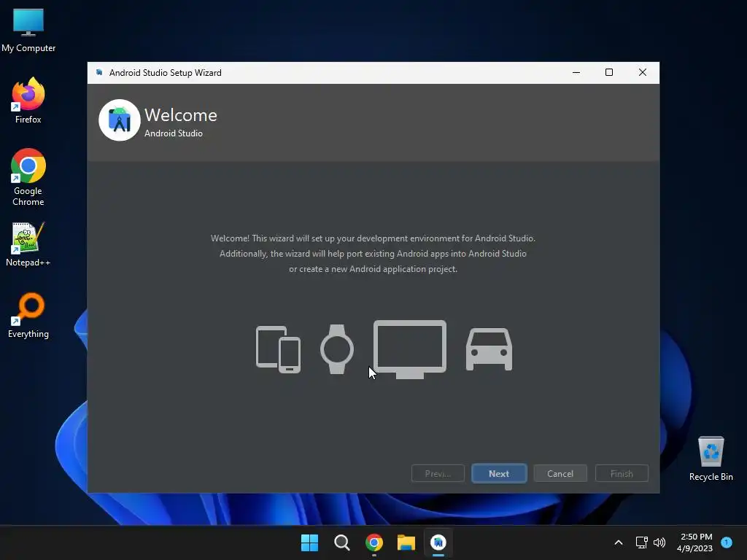Open My Computer desktop icon

click(x=28, y=31)
